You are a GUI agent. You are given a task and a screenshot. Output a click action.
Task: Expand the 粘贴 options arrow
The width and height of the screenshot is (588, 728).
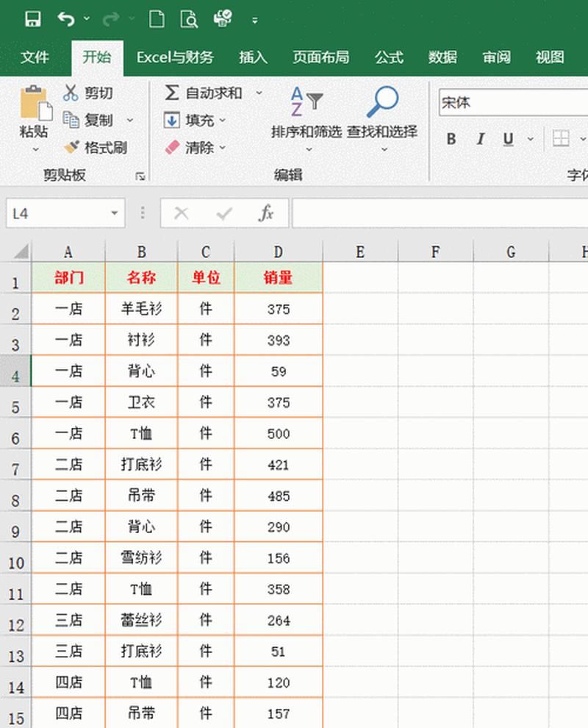coord(35,149)
